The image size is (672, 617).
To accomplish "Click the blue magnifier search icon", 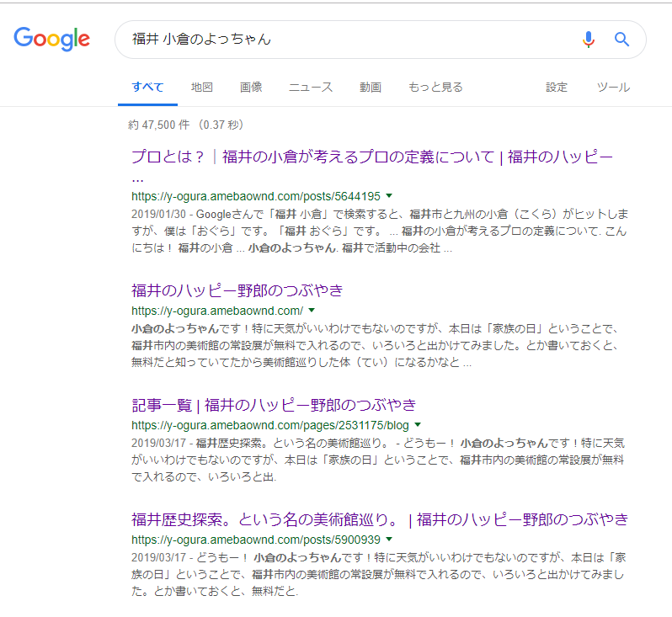I will point(621,40).
